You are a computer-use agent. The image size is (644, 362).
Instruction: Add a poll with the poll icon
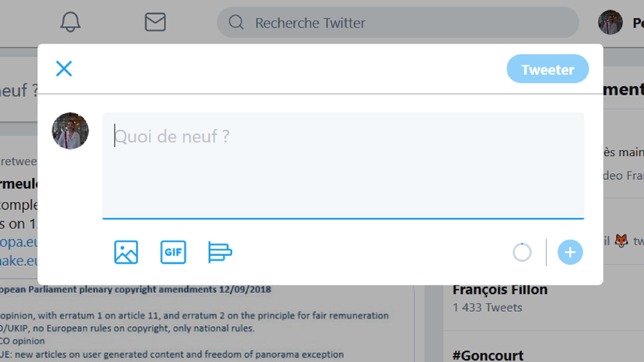point(220,252)
